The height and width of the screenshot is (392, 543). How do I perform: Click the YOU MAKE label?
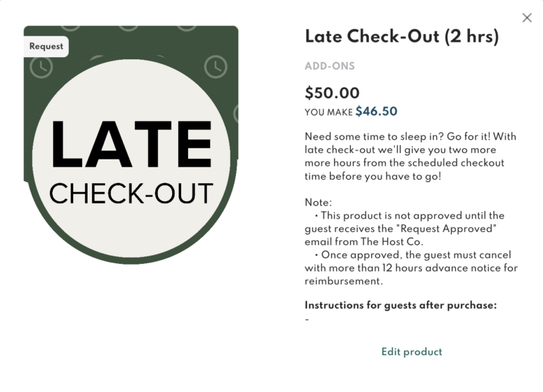329,112
